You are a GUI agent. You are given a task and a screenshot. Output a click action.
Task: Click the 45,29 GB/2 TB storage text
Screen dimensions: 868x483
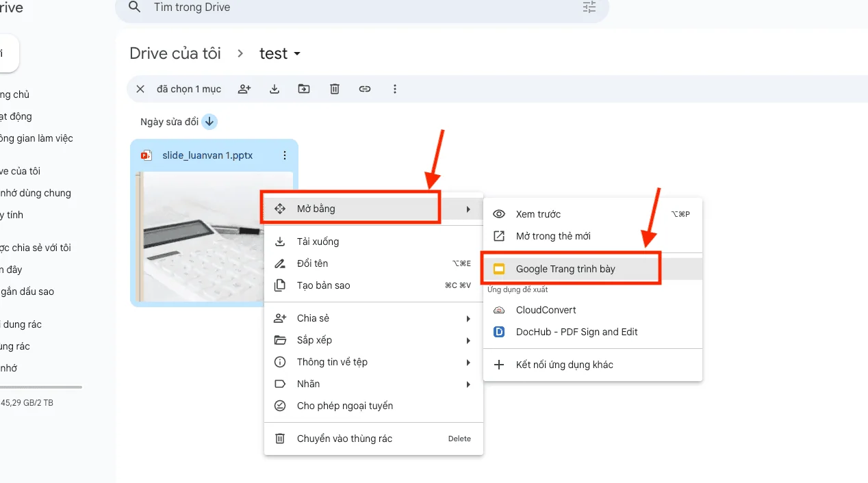(27, 403)
